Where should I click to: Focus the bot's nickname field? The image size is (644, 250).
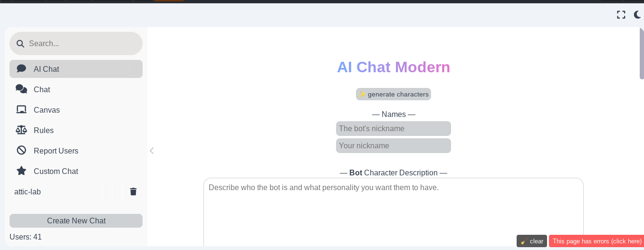pos(394,128)
